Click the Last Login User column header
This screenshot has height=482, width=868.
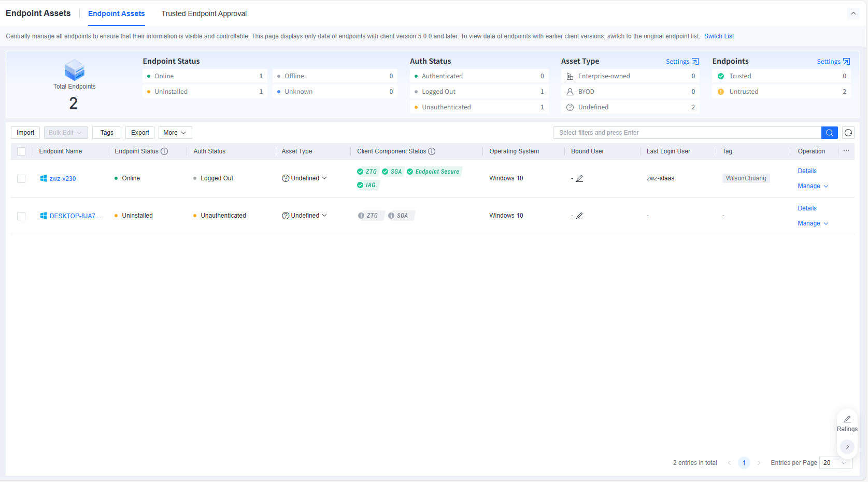(668, 151)
